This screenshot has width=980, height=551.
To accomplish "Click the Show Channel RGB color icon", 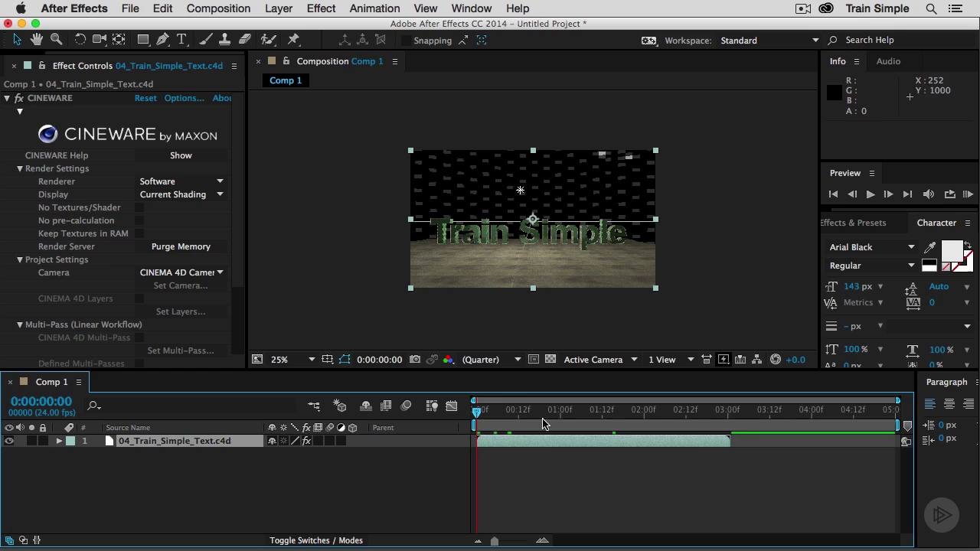I will (449, 360).
